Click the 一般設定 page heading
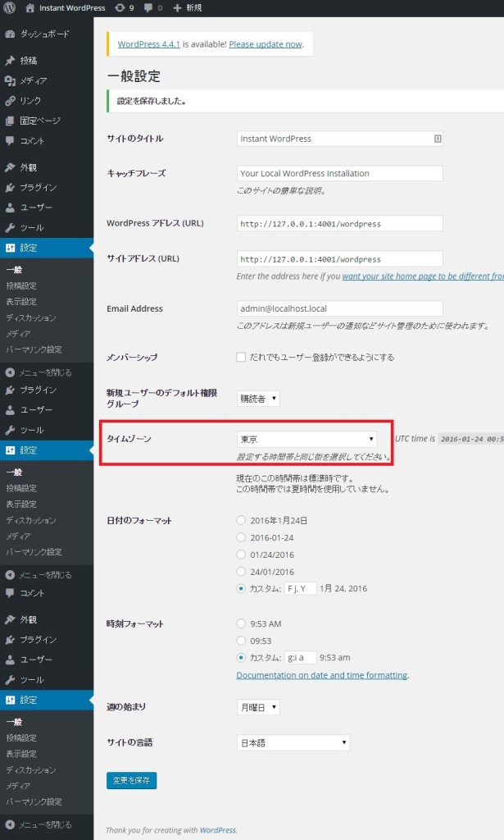 click(134, 76)
